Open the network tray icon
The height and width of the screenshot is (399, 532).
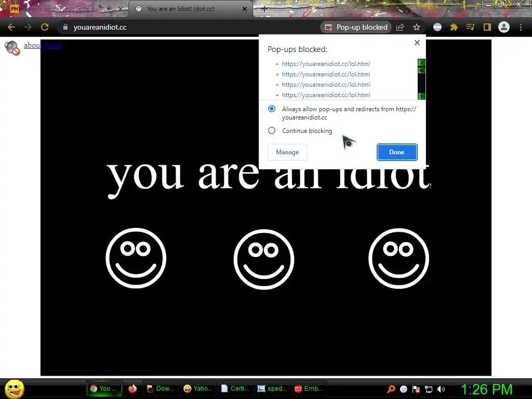[429, 389]
